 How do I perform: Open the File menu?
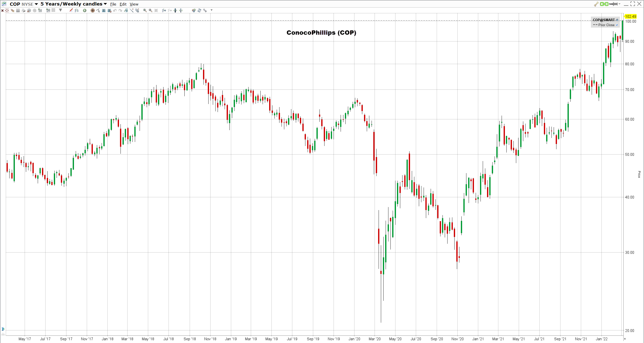point(113,4)
